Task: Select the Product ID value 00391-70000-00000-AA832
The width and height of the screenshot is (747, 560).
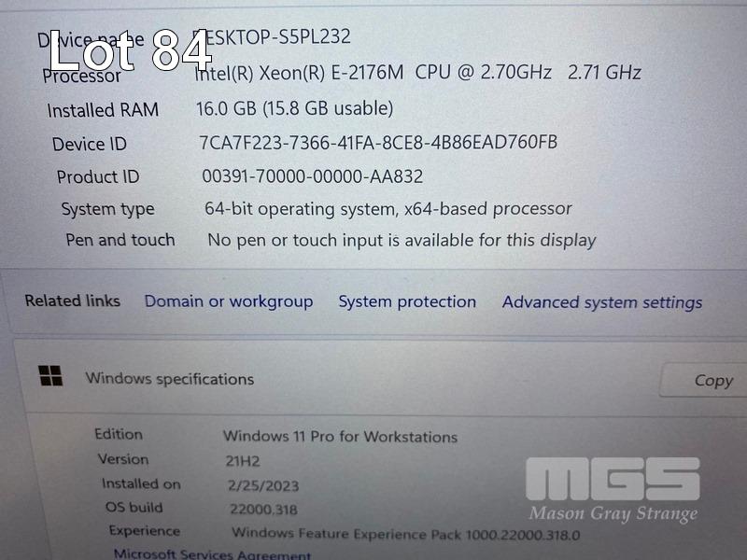Action: pyautogui.click(x=313, y=176)
